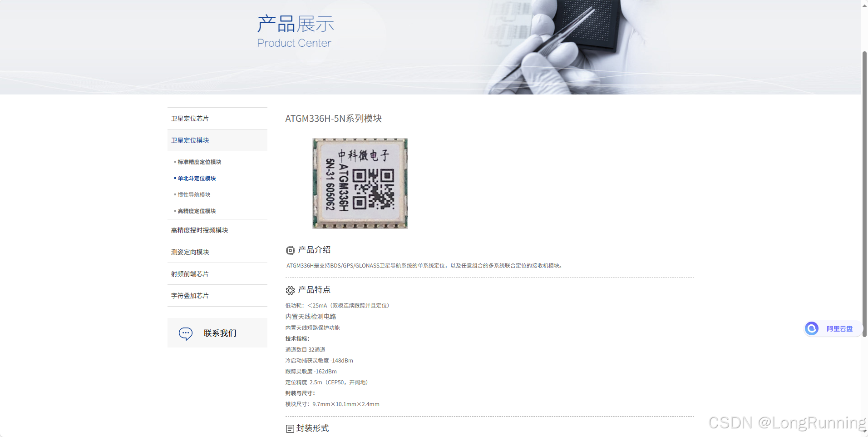Open the 高精度授时授频模块 category

pos(199,230)
